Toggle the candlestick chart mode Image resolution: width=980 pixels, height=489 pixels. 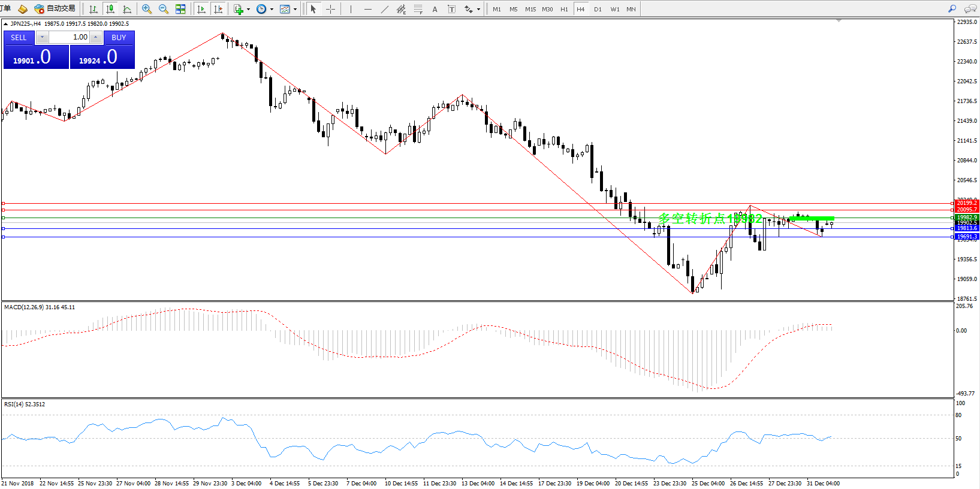(110, 9)
